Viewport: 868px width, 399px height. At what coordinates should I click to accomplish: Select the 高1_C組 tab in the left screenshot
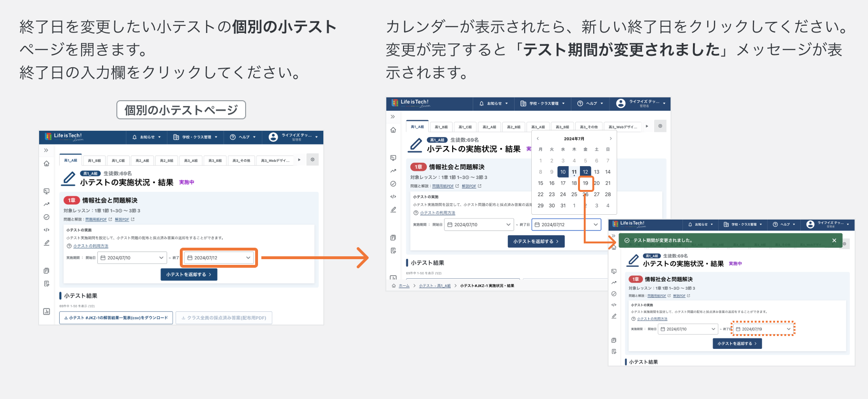pyautogui.click(x=118, y=160)
